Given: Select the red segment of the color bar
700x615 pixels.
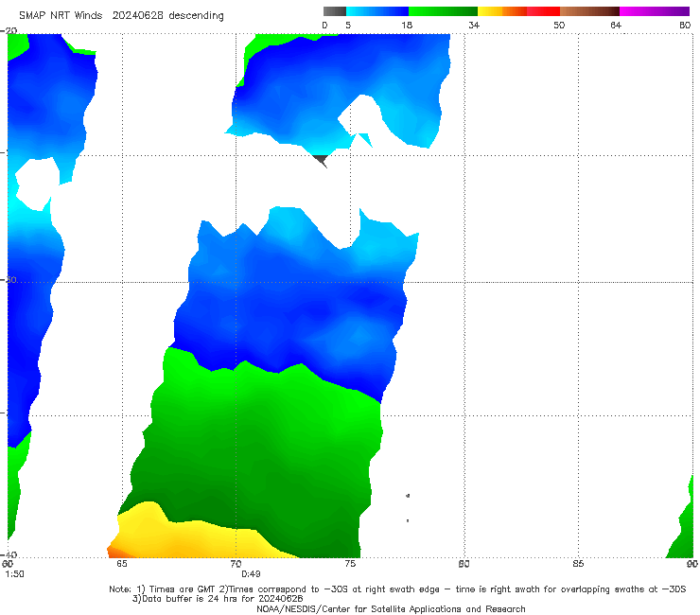Looking at the screenshot, I should coord(543,11).
